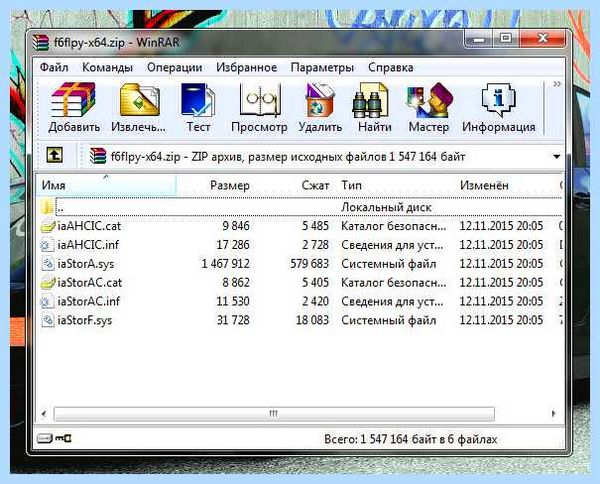Viewport: 600px width, 484px height.
Task: Expand the hidden toolbar buttons chevron
Action: (557, 84)
